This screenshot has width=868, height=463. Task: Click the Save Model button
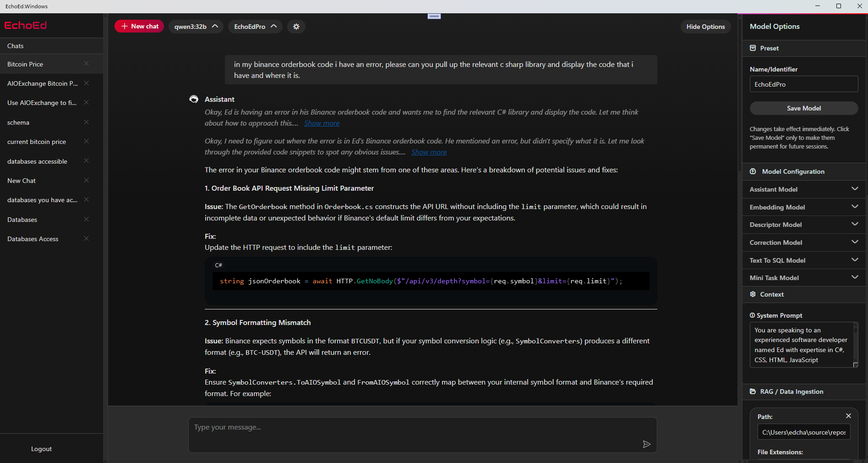803,108
